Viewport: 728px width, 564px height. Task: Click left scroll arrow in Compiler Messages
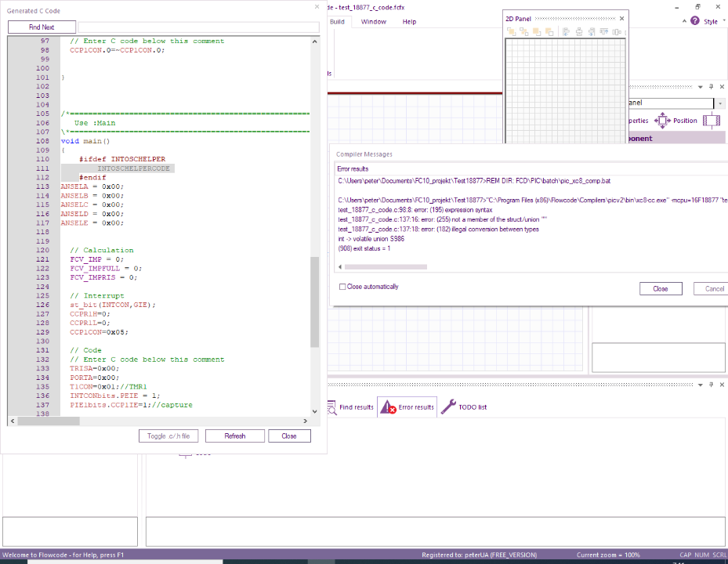340,267
